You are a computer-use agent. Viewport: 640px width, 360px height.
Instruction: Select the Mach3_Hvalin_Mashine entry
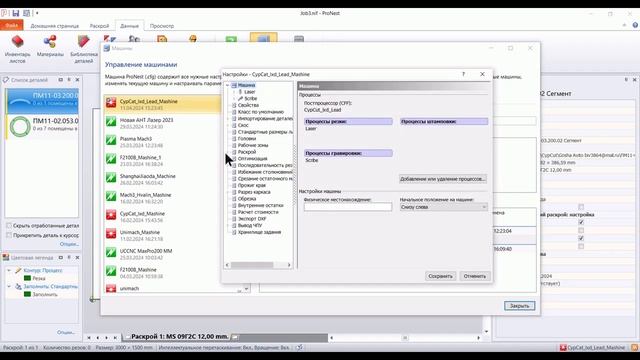(162, 198)
